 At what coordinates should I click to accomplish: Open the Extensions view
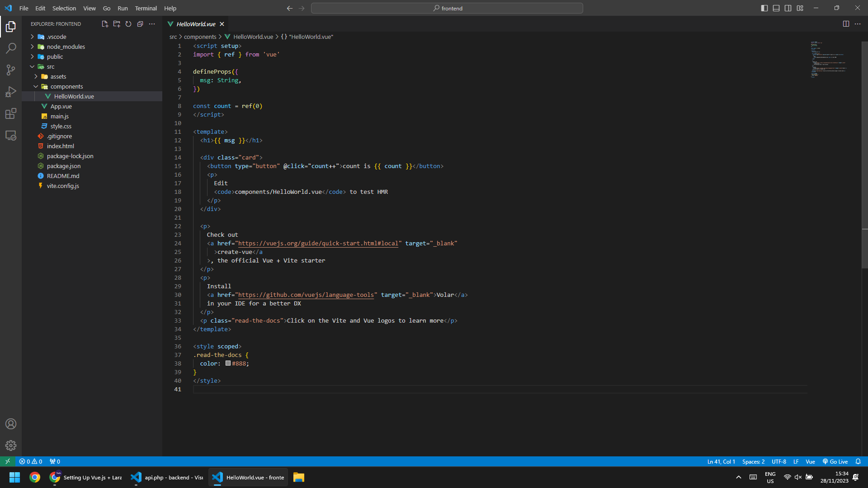coord(11,113)
